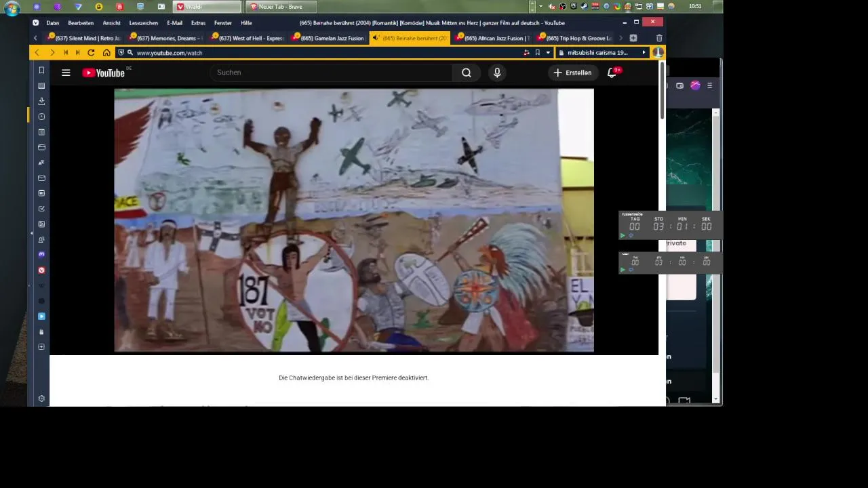Switch to African Jazz Fusion tab
The height and width of the screenshot is (488, 868).
tap(492, 38)
